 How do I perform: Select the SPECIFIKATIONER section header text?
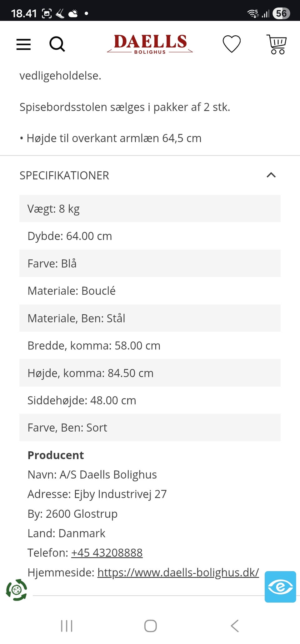(64, 175)
